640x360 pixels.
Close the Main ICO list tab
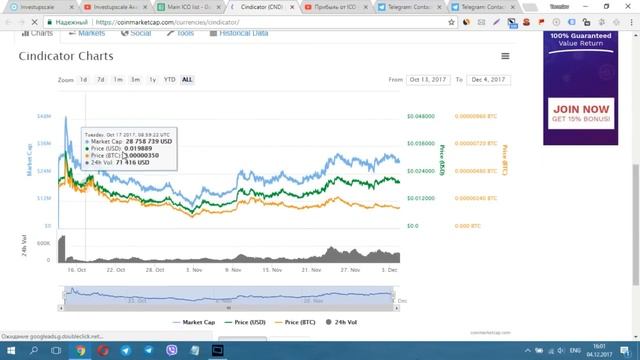coord(219,7)
